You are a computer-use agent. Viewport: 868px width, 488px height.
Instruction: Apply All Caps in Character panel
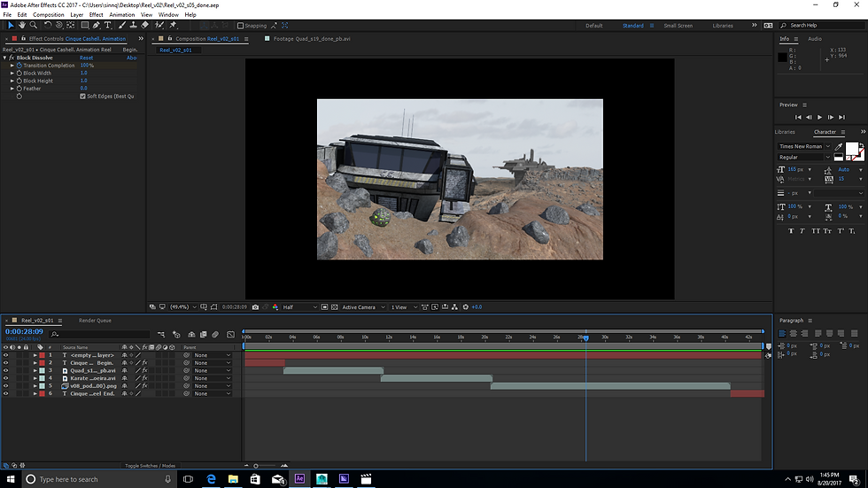[x=816, y=231]
